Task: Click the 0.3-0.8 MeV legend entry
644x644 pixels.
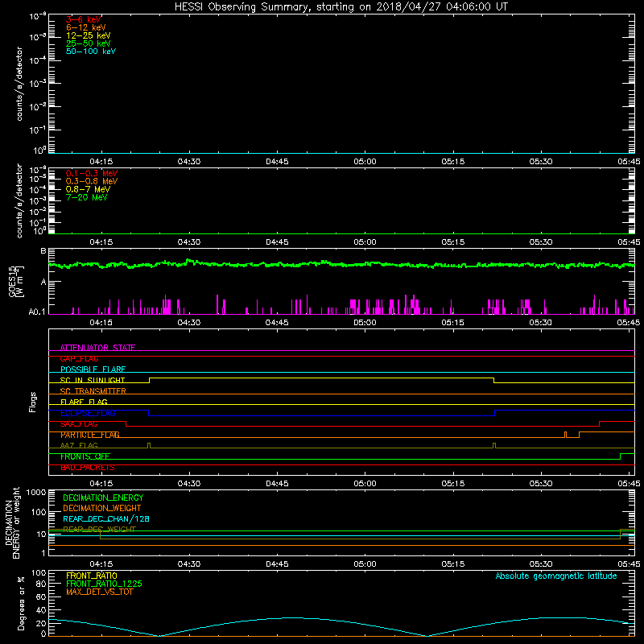Action: pos(92,181)
